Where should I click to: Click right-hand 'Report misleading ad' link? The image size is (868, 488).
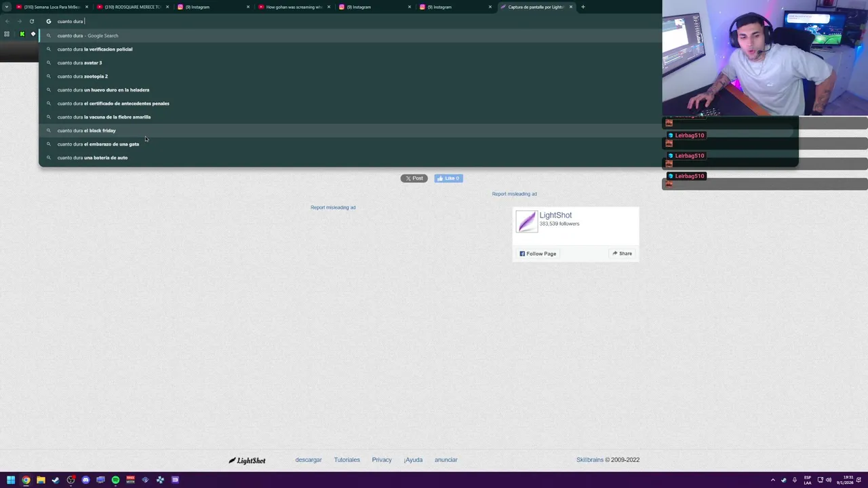[x=514, y=194]
